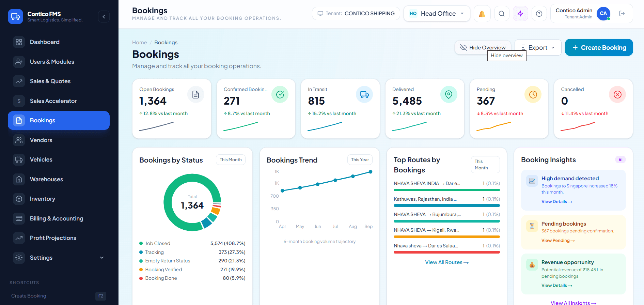The width and height of the screenshot is (644, 305).
Task: Click the Billing & Accounting card icon
Action: tap(19, 218)
